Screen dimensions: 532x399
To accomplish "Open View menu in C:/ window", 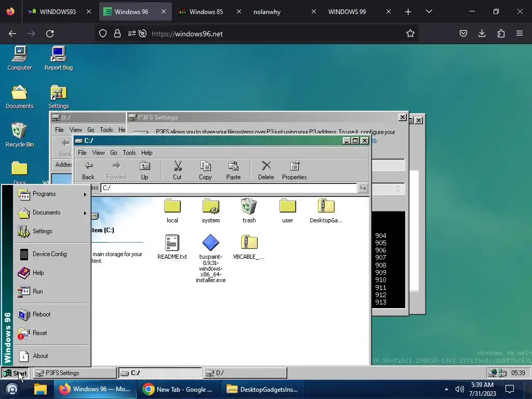I will click(98, 153).
